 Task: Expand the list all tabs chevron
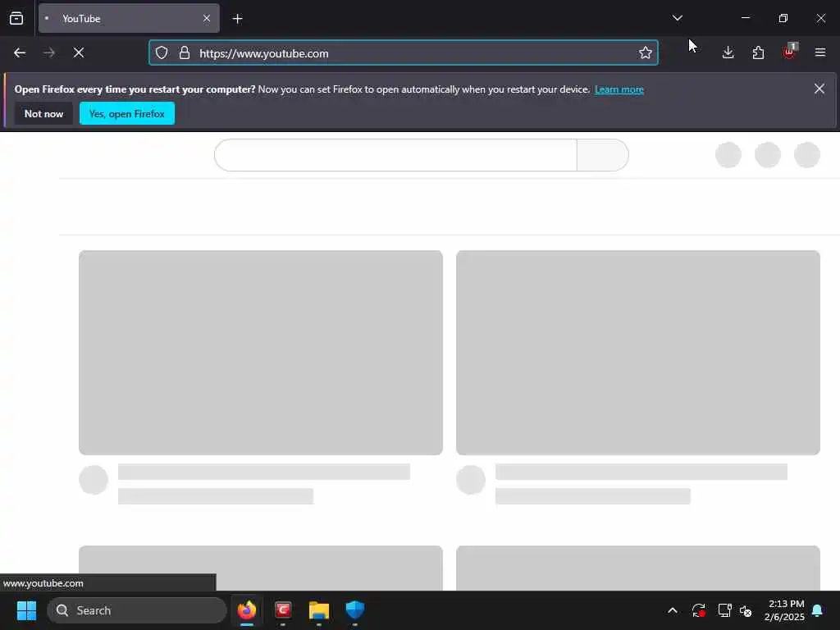[x=677, y=18]
